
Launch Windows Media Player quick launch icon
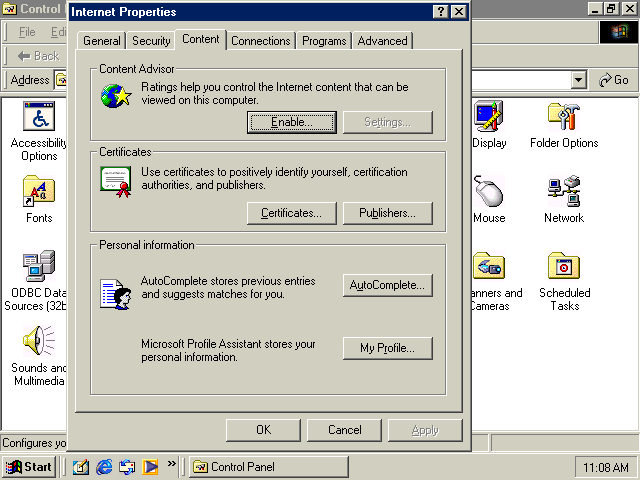(x=150, y=467)
